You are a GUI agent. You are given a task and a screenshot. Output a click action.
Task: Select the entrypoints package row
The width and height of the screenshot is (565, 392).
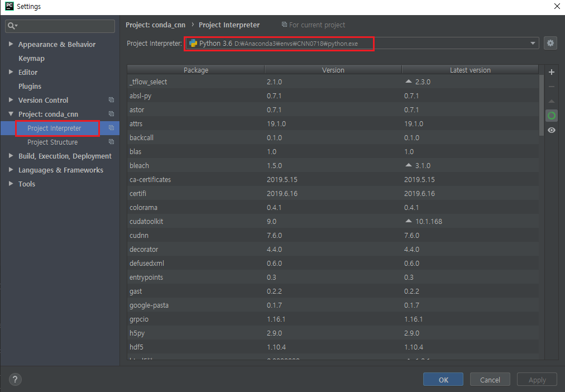[333, 278]
